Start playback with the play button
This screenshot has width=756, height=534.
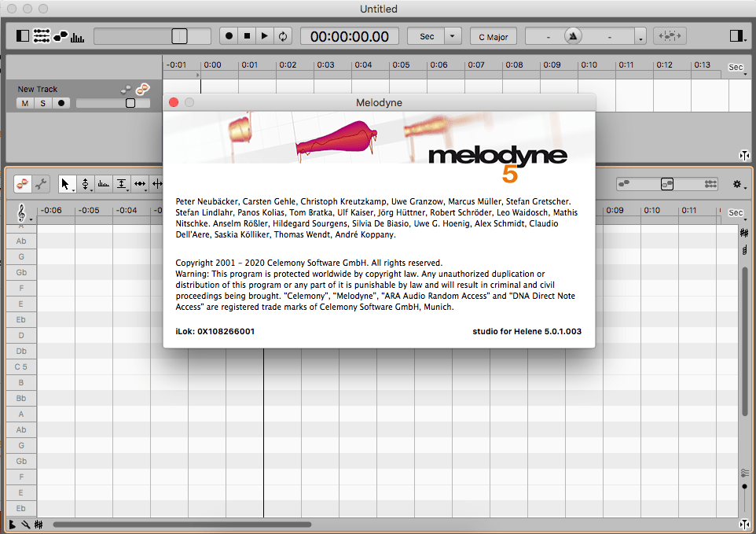pos(264,35)
